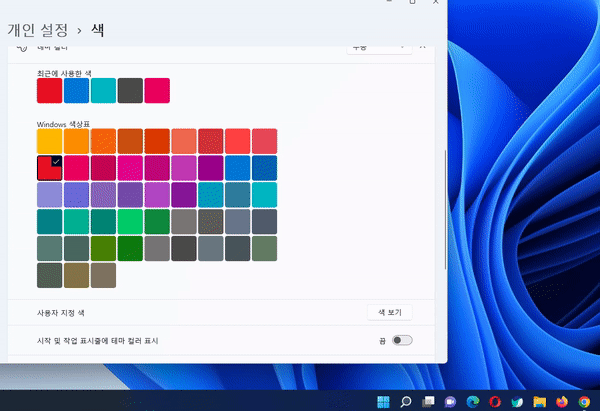This screenshot has height=411, width=600.
Task: Launch Google Chrome from the taskbar
Action: pos(584,401)
